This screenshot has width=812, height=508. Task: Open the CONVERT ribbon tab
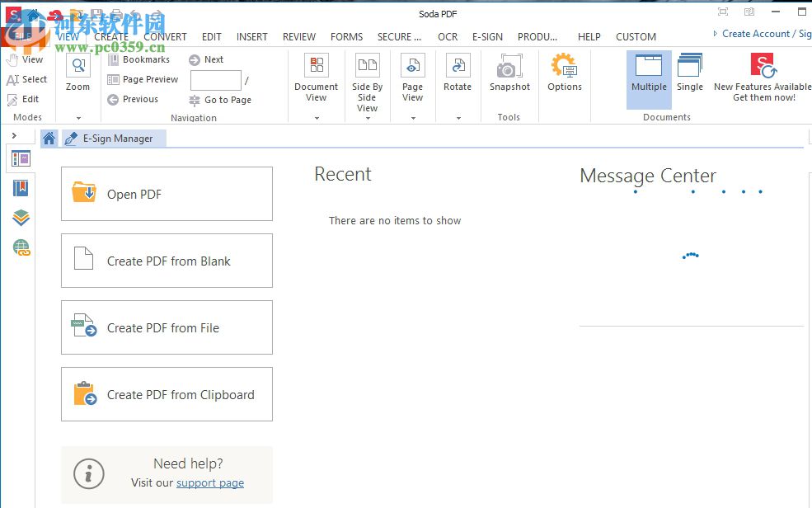pos(165,36)
